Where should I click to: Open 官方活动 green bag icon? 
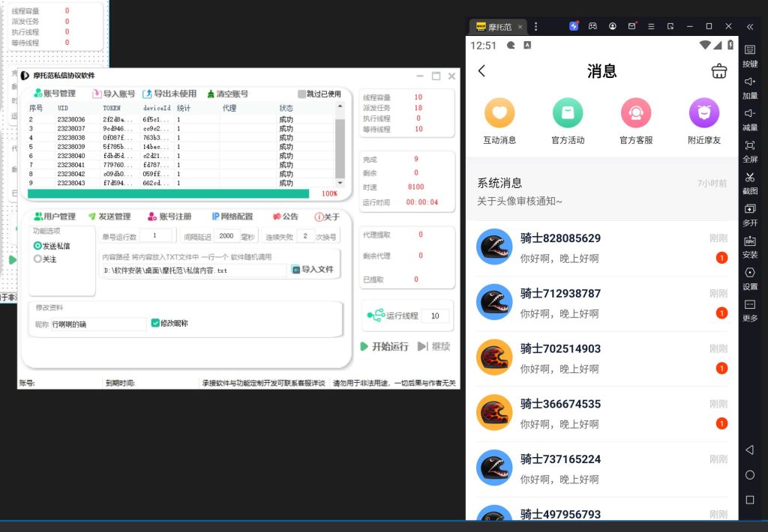[568, 114]
